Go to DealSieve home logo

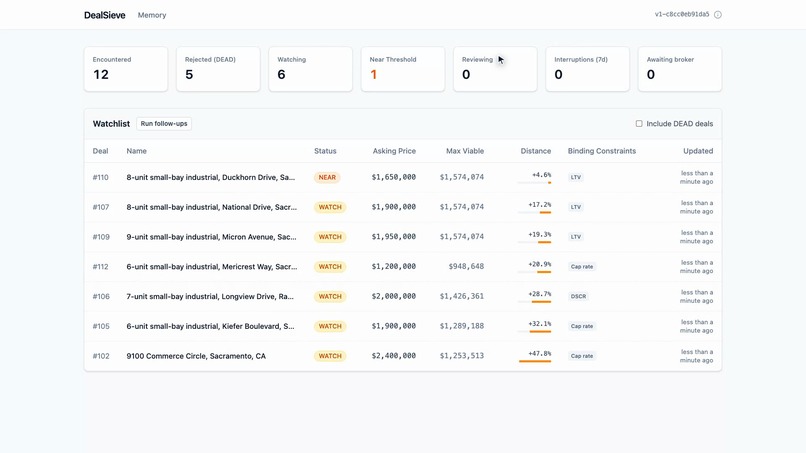pos(105,15)
